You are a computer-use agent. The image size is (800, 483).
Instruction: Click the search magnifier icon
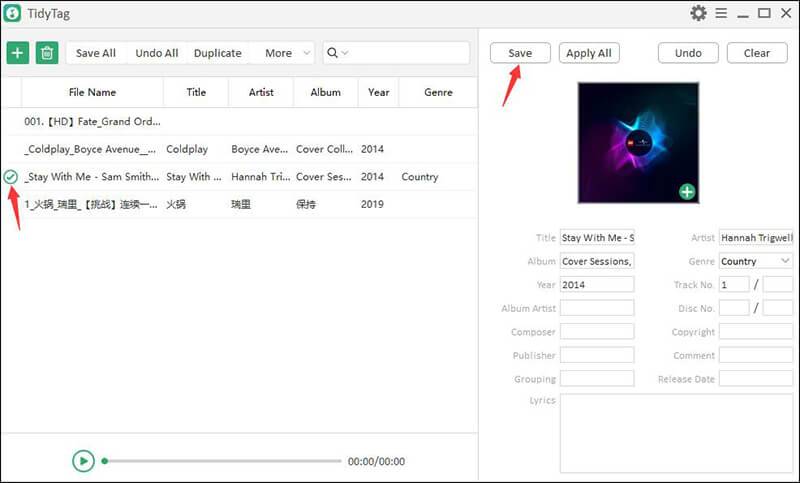click(x=332, y=53)
